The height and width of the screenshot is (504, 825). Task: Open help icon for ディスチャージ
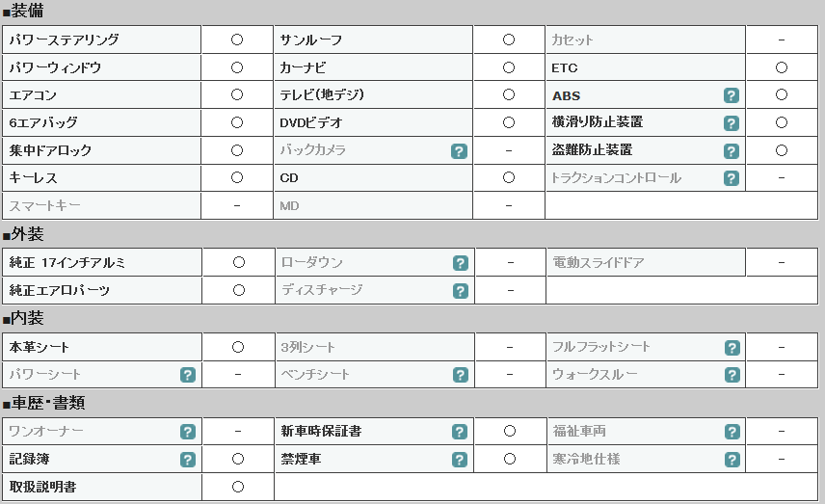pyautogui.click(x=461, y=291)
